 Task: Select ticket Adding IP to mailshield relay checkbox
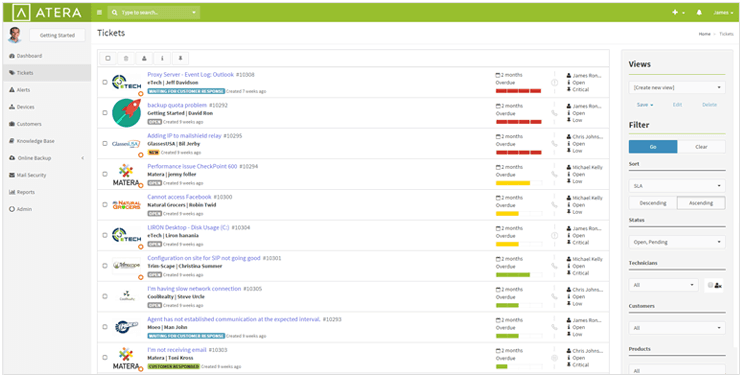(105, 144)
